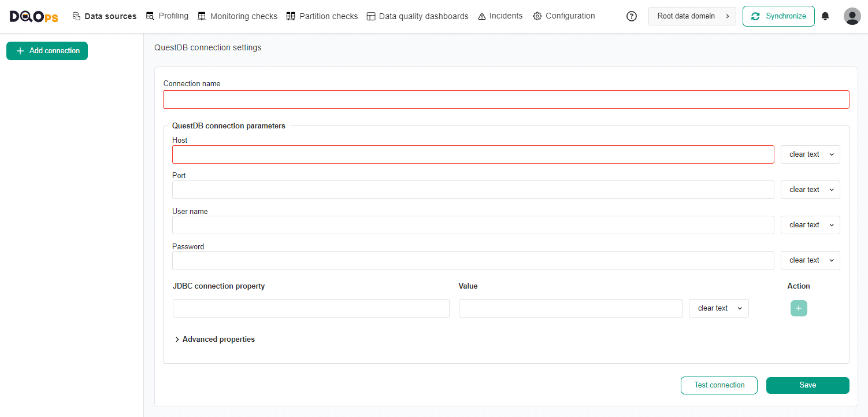Open the help question mark icon

[x=632, y=16]
